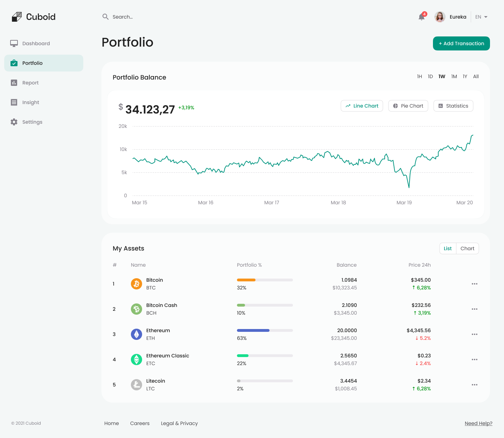
Task: Click the Bitcoin coin icon
Action: pyautogui.click(x=136, y=284)
